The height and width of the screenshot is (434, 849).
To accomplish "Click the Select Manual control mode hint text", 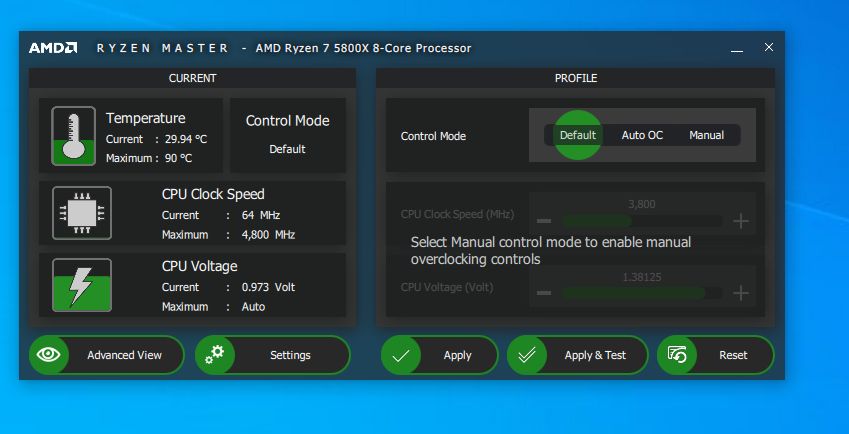I will (x=551, y=251).
